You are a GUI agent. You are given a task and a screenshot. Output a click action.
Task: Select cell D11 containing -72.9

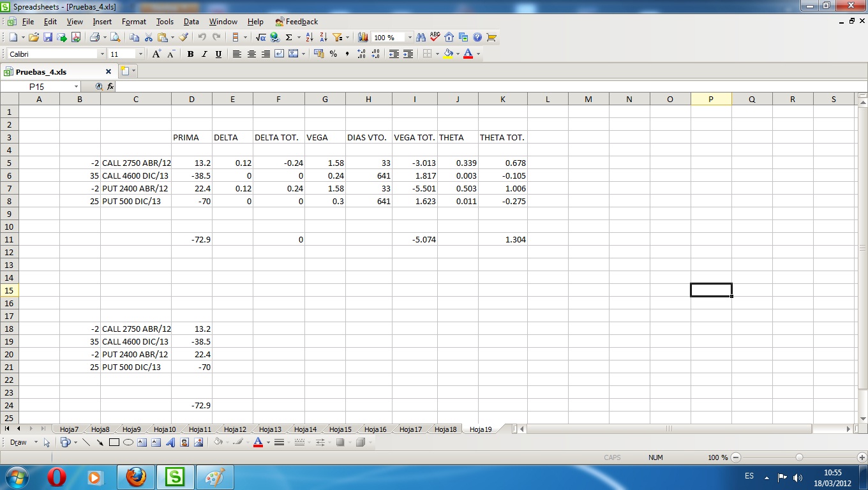pos(191,239)
